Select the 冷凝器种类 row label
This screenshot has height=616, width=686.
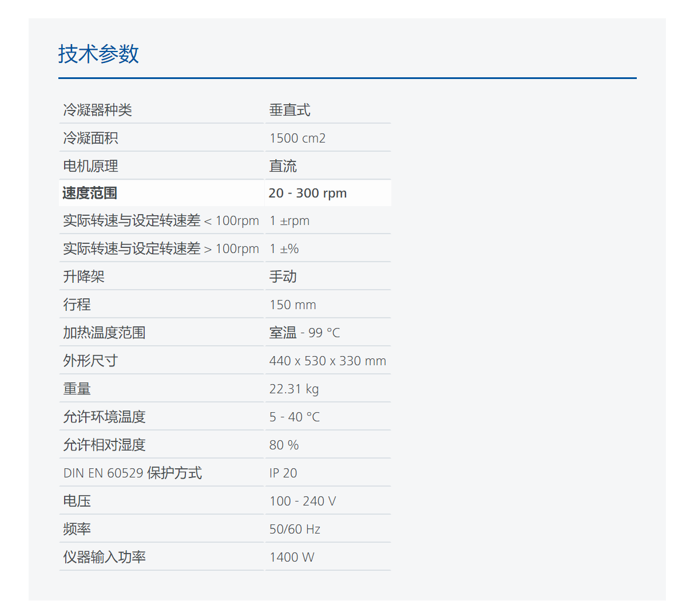(97, 110)
